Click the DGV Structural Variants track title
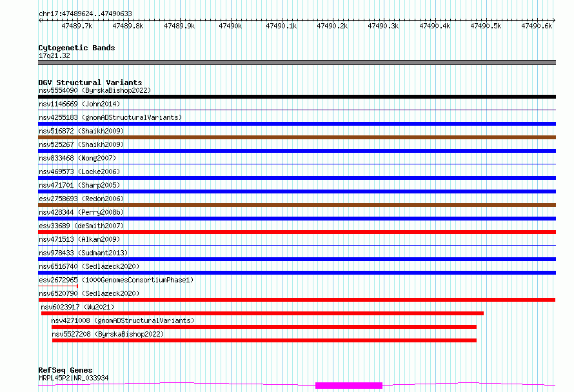This screenshot has height=392, width=574. [x=90, y=83]
